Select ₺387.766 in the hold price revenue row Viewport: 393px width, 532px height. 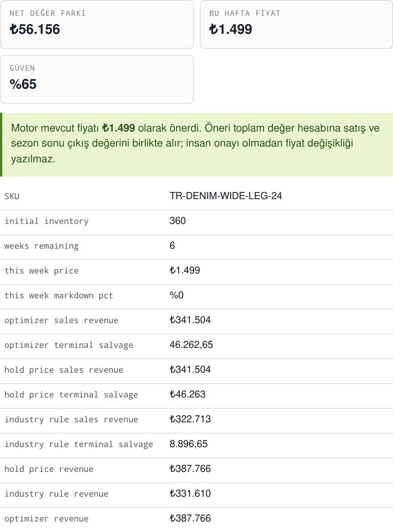point(190,469)
